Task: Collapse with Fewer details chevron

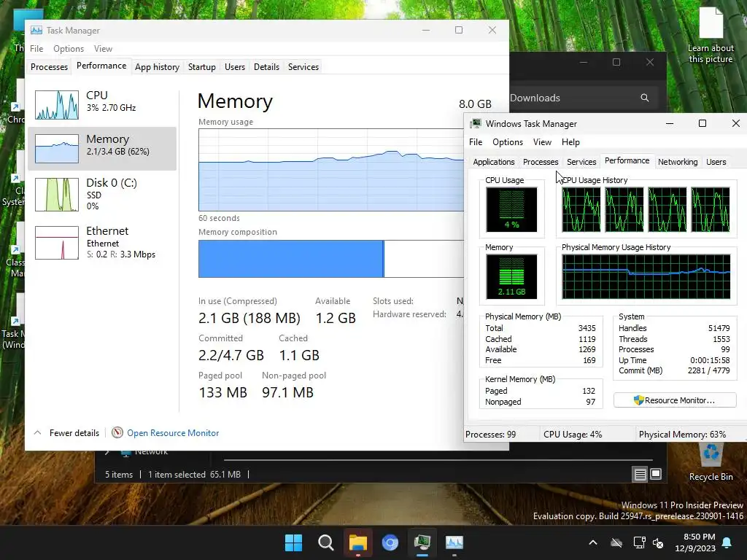Action: 38,433
